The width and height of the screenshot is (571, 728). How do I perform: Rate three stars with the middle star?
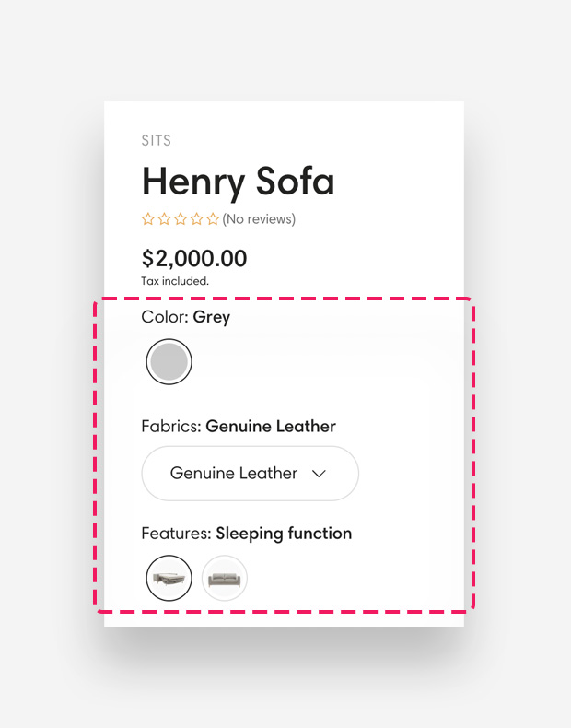coord(181,219)
